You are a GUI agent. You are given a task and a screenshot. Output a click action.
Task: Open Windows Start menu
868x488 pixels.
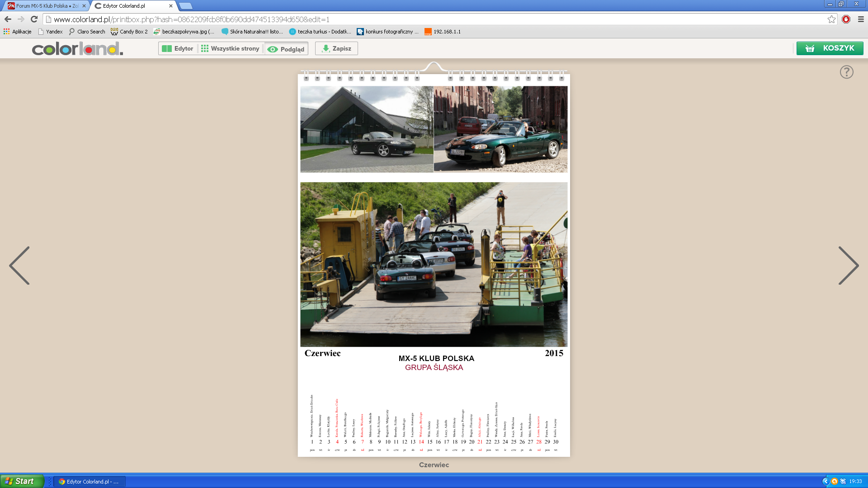click(22, 481)
